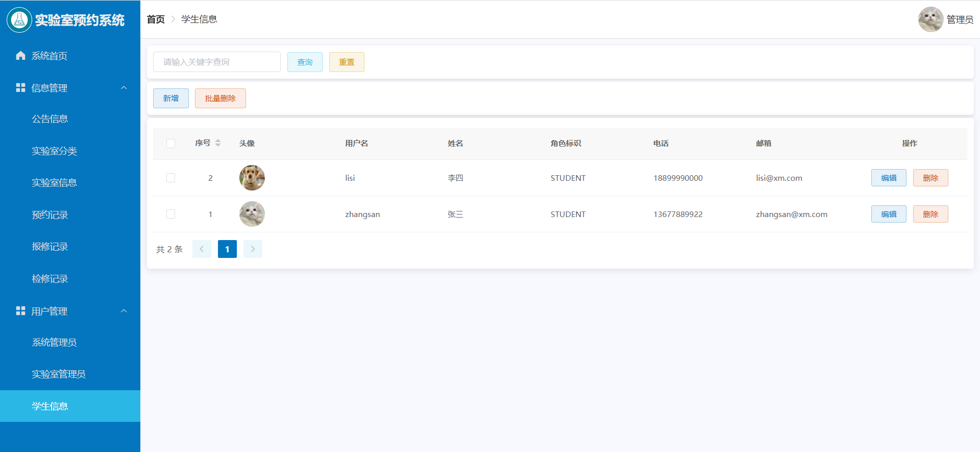This screenshot has height=452, width=980.
Task: Click the 重置 reset button
Action: coord(347,62)
